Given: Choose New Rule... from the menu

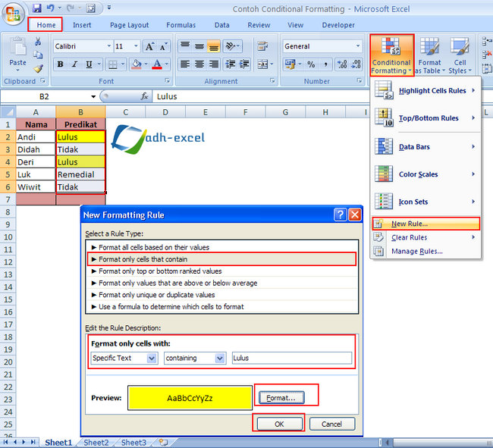Looking at the screenshot, I should pos(425,224).
